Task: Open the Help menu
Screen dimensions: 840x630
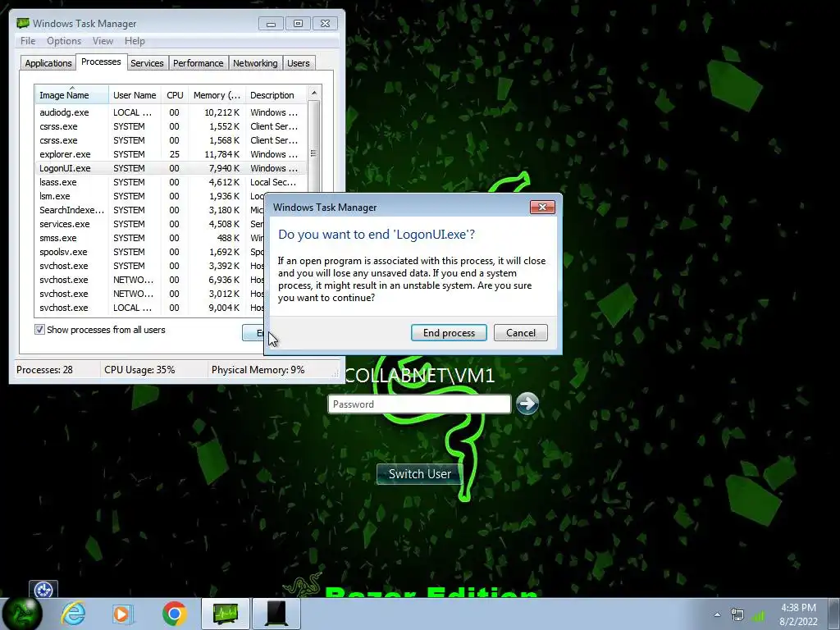Action: (x=135, y=41)
